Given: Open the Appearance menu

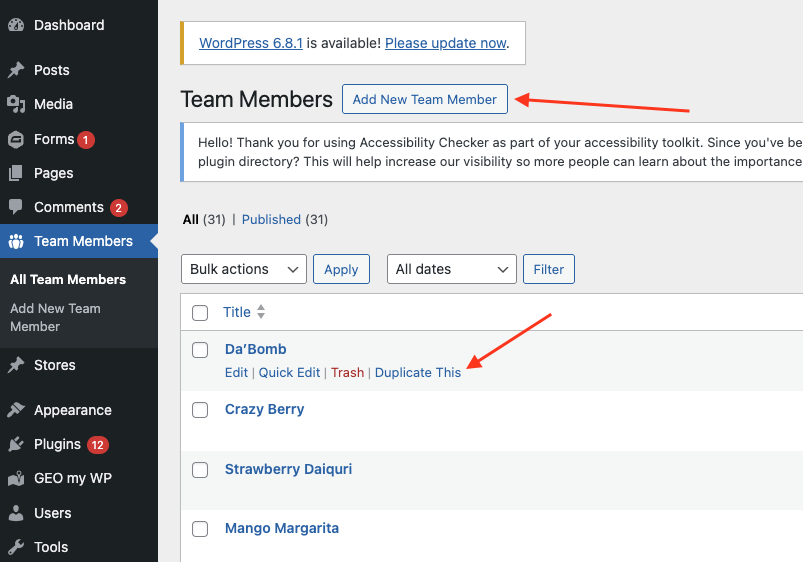Looking at the screenshot, I should tap(73, 410).
